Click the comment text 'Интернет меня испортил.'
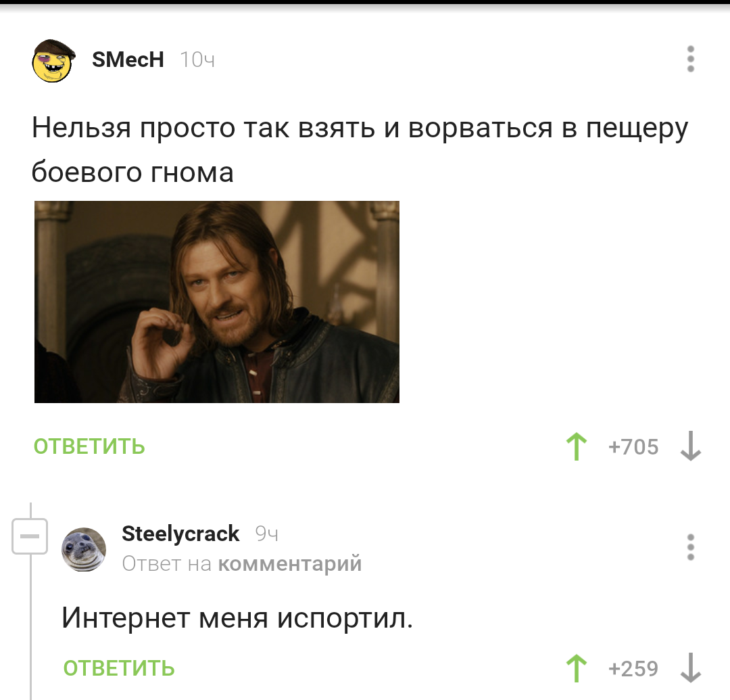Viewport: 730px width, 700px height. (237, 618)
